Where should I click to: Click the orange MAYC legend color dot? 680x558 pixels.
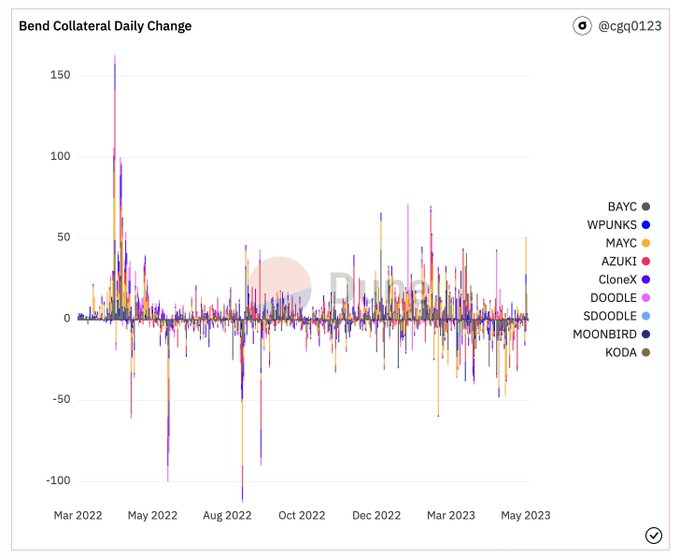pos(646,243)
